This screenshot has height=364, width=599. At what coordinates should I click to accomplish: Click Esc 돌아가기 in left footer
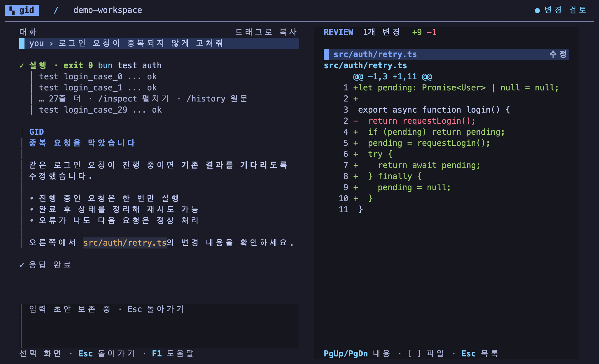(106, 353)
